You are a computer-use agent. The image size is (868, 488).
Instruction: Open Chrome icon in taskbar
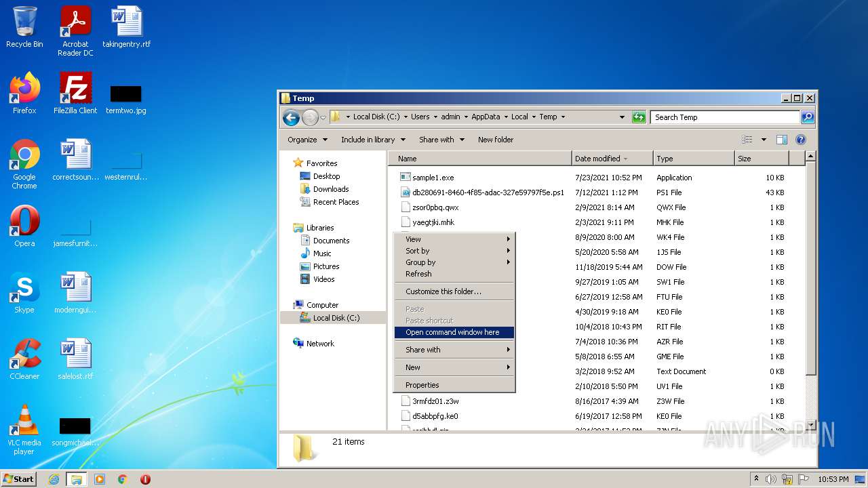pos(122,479)
